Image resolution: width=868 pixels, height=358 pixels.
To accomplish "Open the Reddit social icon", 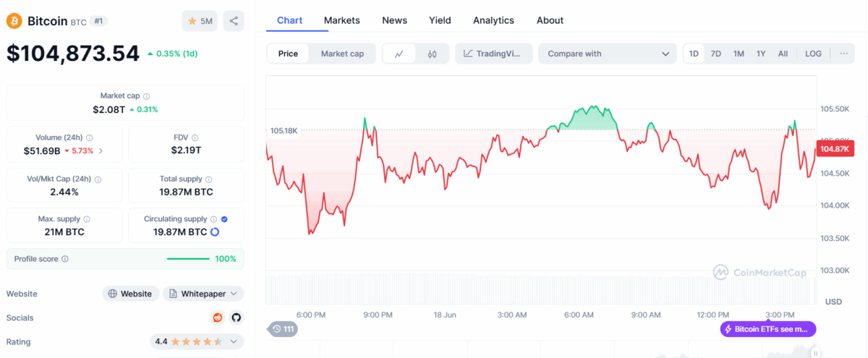I will (x=218, y=317).
